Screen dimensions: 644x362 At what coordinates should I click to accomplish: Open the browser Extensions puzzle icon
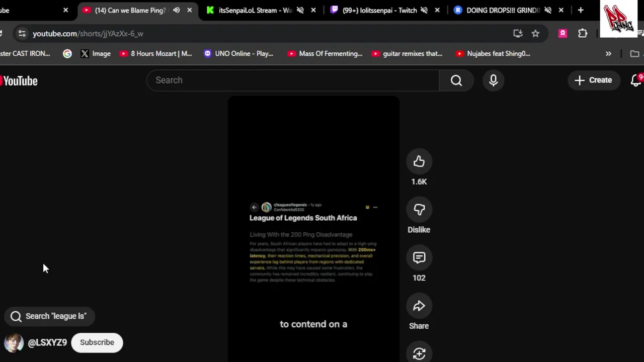coord(583,34)
